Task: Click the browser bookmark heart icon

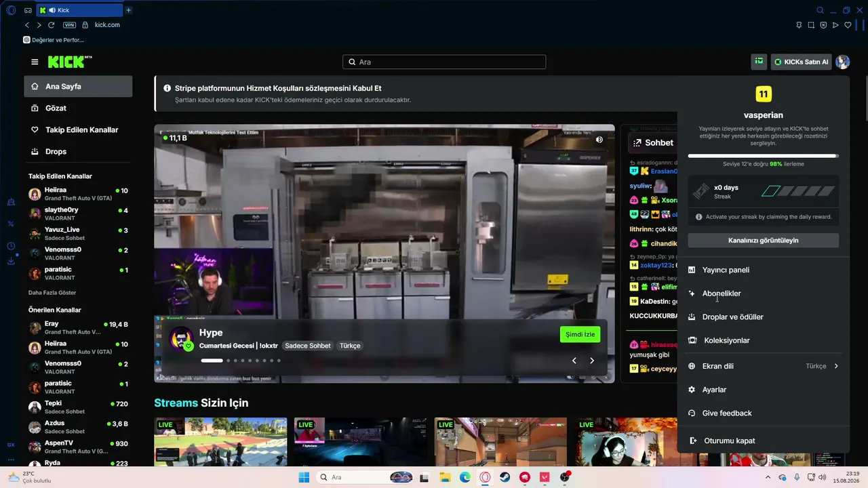Action: click(848, 25)
